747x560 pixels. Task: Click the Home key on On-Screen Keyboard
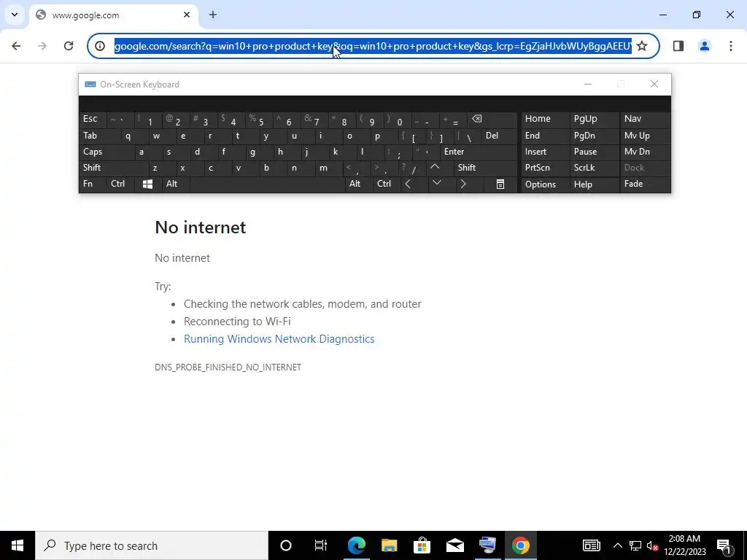[x=544, y=119]
